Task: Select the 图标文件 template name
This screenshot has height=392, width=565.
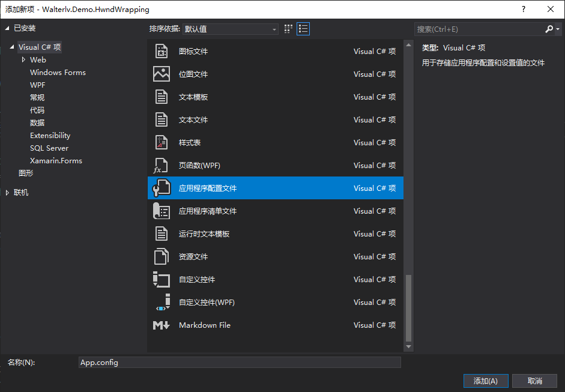Action: pyautogui.click(x=193, y=51)
